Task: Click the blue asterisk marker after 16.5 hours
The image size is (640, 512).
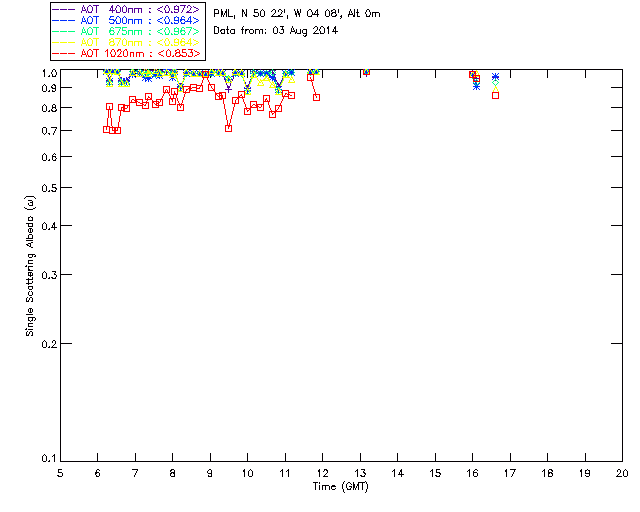Action: pos(496,77)
